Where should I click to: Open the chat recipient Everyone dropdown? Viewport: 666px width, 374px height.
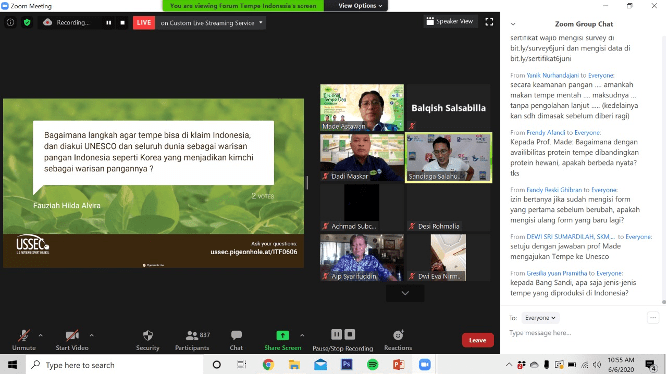pos(540,318)
